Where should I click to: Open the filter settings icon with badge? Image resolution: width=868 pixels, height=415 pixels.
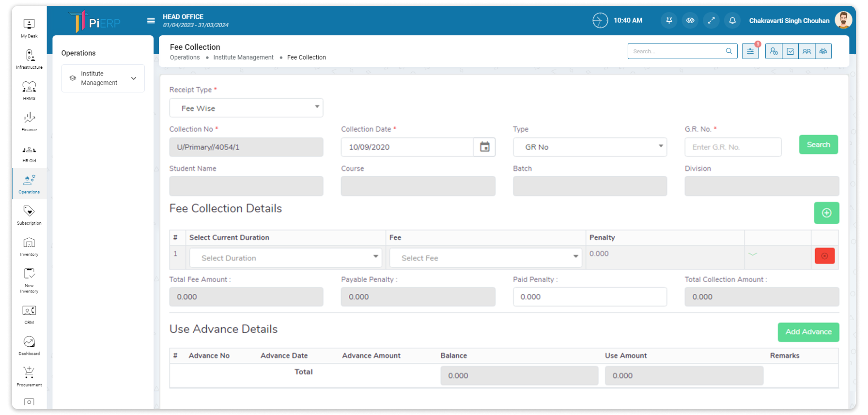750,51
